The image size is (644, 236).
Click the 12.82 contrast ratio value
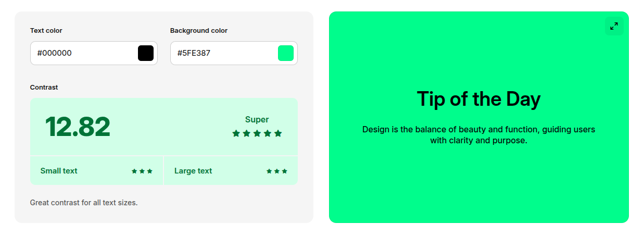(78, 127)
